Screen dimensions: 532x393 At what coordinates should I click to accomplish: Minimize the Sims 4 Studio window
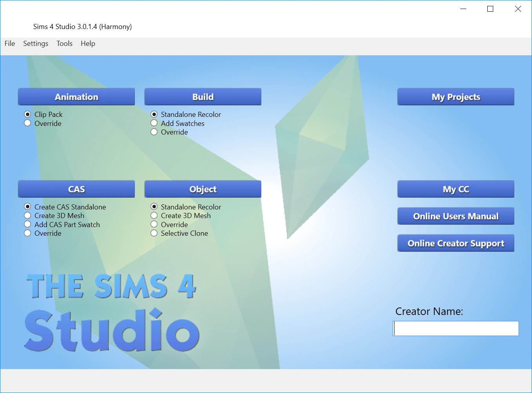[463, 9]
